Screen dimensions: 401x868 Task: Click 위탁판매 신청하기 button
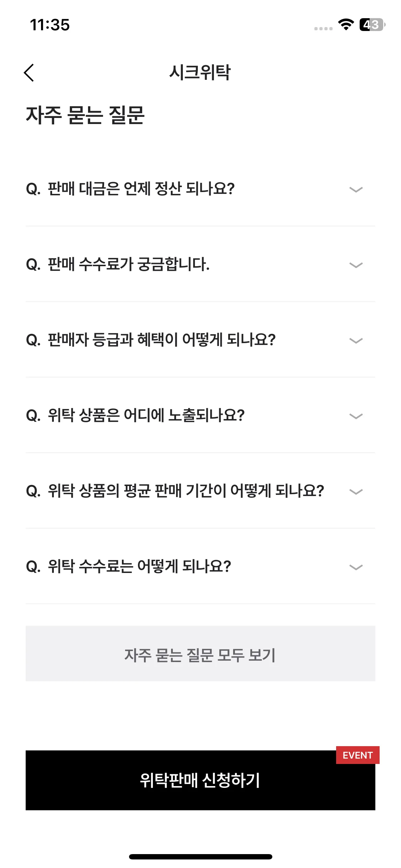click(x=200, y=780)
